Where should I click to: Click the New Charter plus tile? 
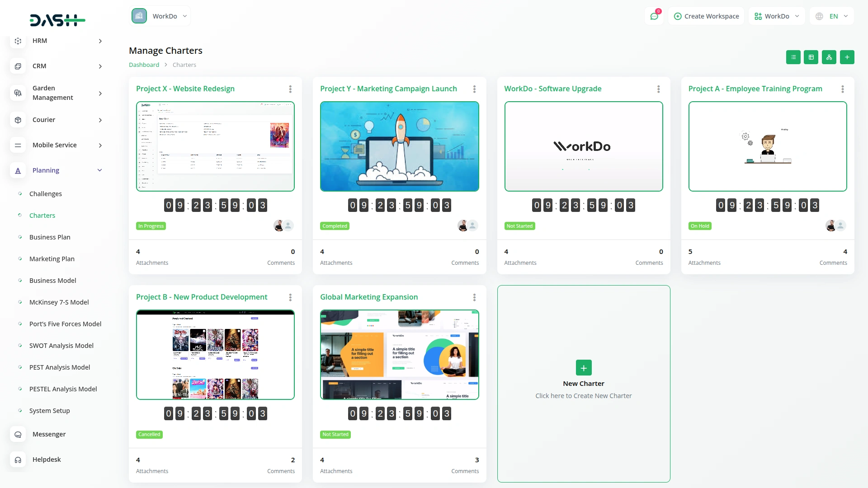(x=583, y=368)
